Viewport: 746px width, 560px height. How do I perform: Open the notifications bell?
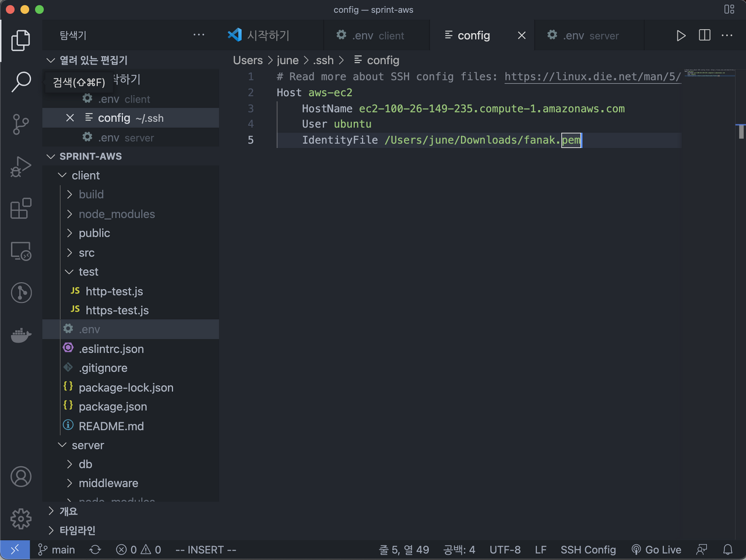pyautogui.click(x=728, y=550)
